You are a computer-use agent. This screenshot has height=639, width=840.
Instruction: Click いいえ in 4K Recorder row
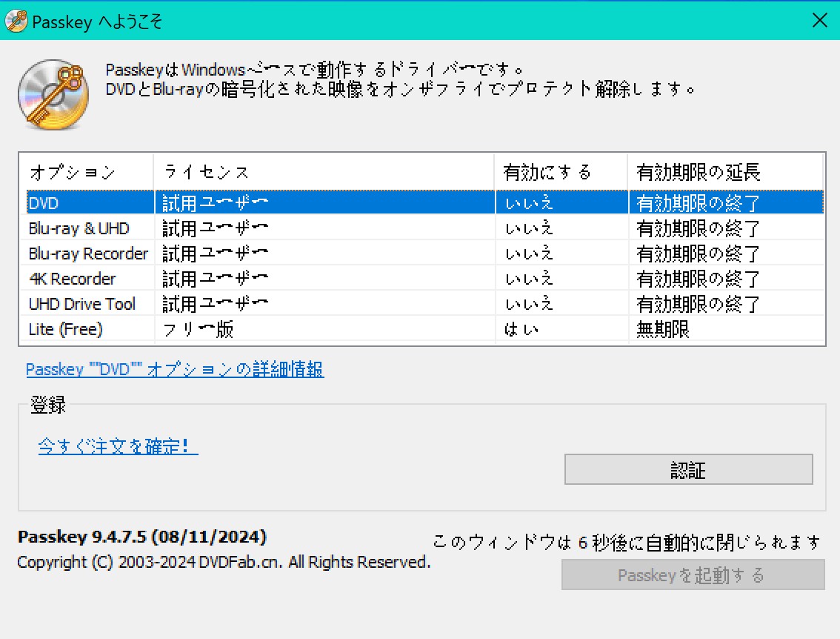point(530,278)
